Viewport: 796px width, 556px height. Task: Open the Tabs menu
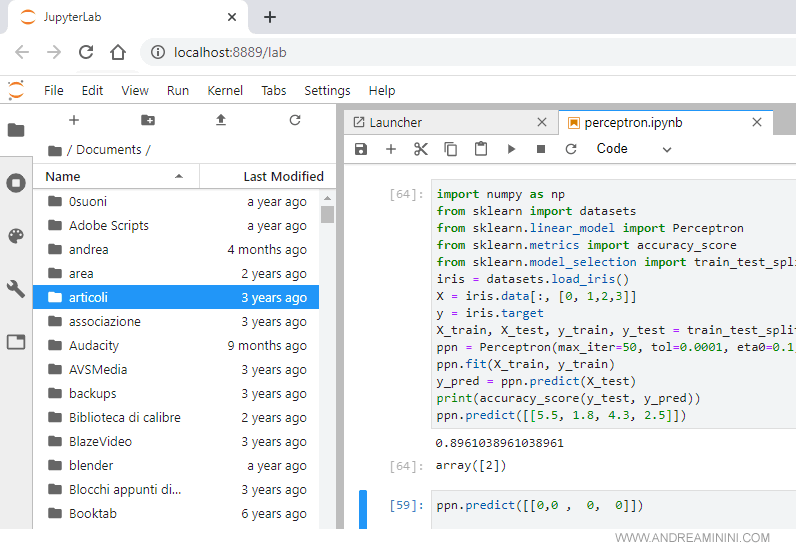(x=274, y=90)
